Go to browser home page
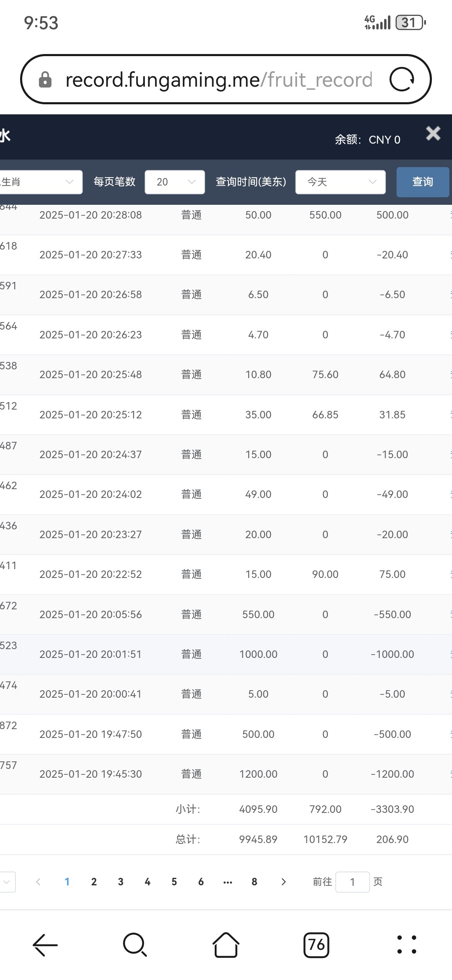452x980 pixels. tap(226, 945)
